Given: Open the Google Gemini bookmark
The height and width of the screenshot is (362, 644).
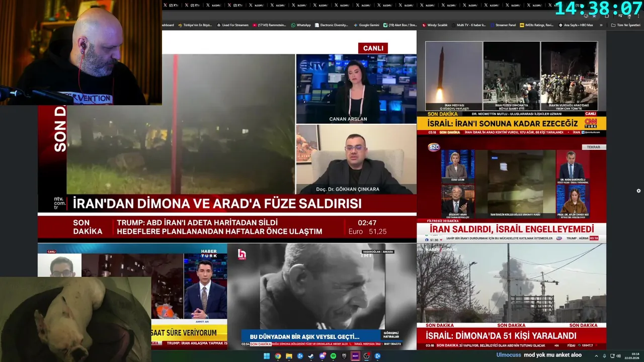Looking at the screenshot, I should 366,25.
